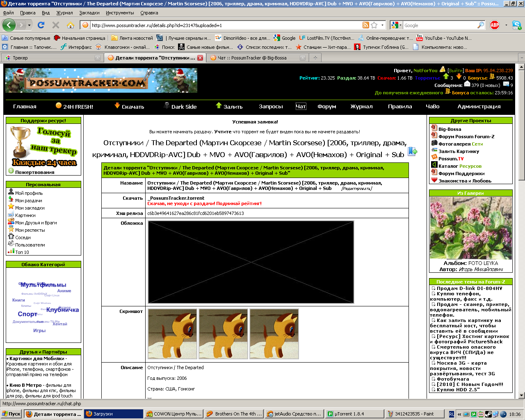Download the _PossumTracker.torrent file link
This screenshot has height=420, width=525.
[x=176, y=198]
